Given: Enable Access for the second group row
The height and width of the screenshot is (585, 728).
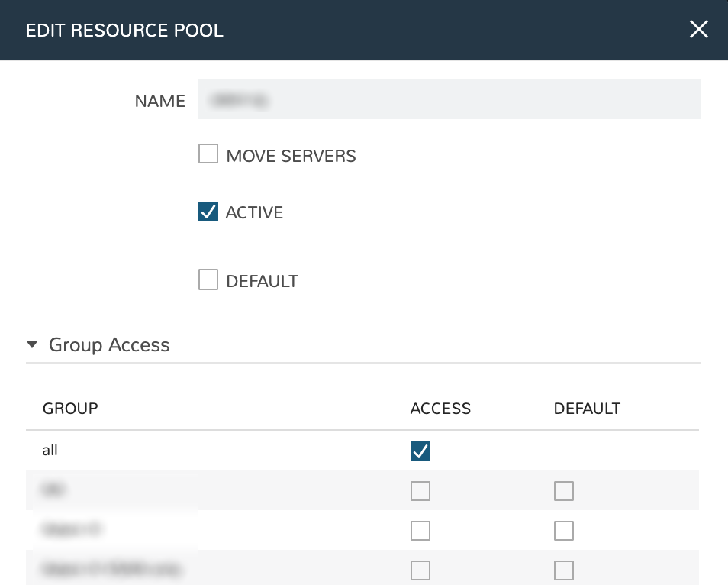Looking at the screenshot, I should (x=420, y=491).
